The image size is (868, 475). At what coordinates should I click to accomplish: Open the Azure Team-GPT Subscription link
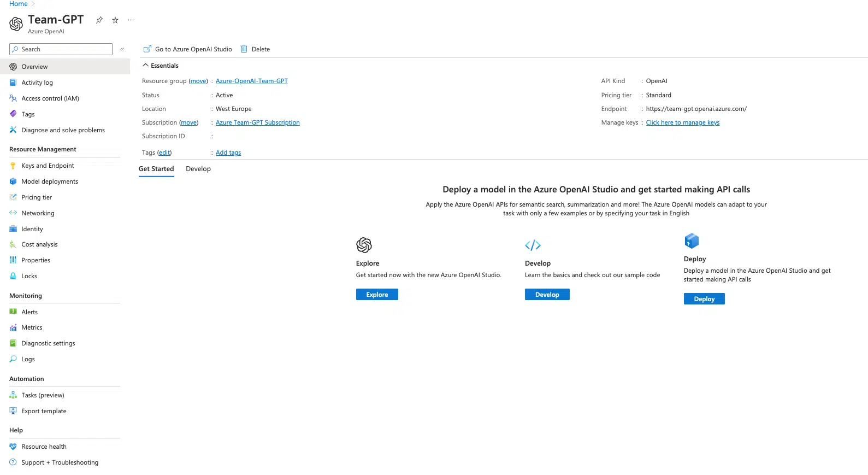point(258,122)
